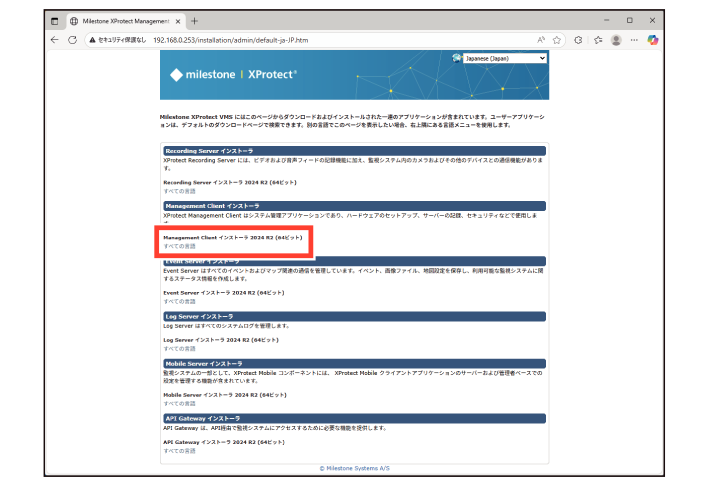
Task: Open all languages link under Recording Server
Action: click(x=179, y=191)
